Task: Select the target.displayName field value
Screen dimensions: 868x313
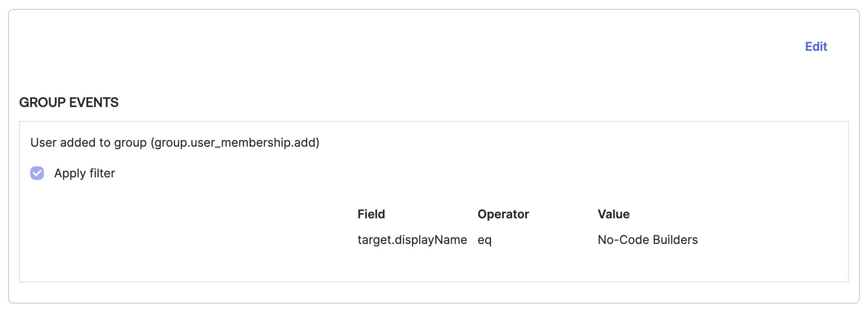Action: [412, 240]
